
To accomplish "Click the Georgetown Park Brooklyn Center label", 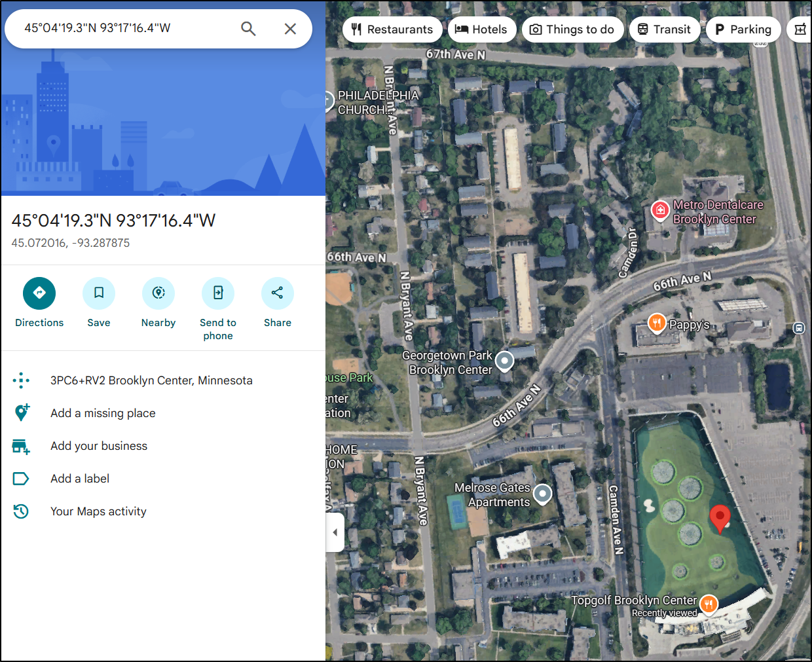I will click(x=447, y=363).
